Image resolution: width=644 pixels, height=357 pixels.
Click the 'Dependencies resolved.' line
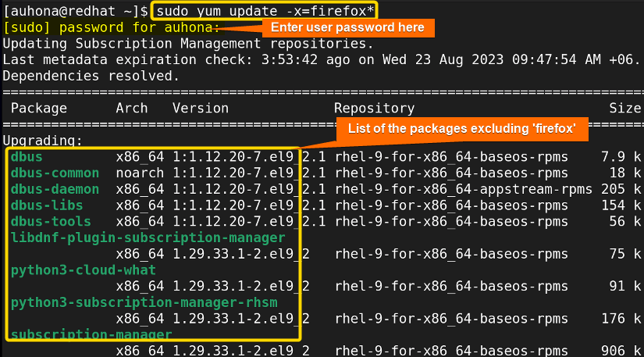pos(91,76)
